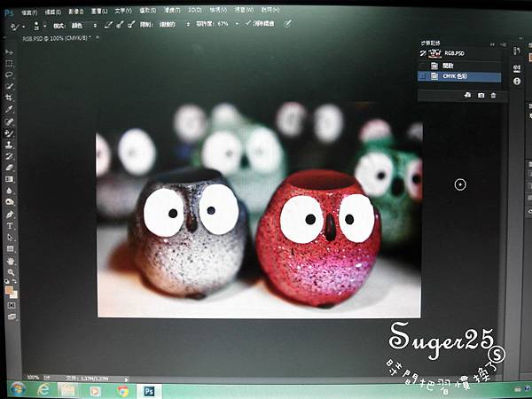Toggle the 消除鋸齒 anti-alias checkbox
Screen dimensions: 532x399
coord(246,25)
